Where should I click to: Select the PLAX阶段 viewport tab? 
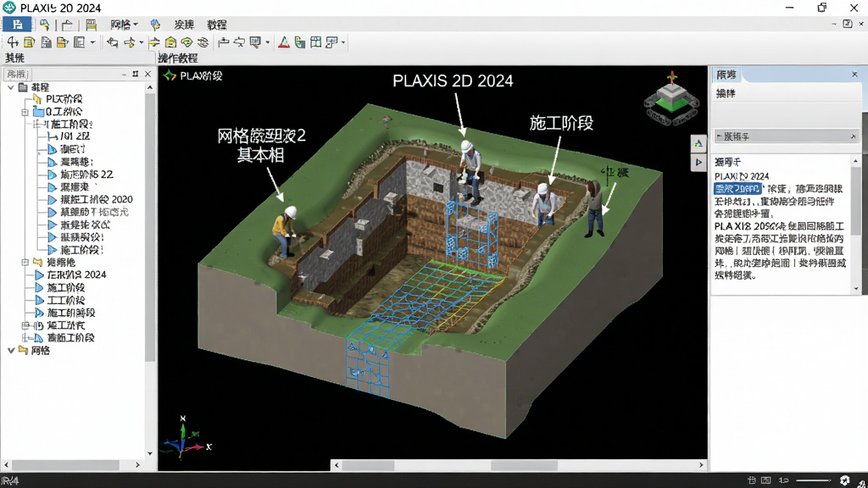[192, 75]
